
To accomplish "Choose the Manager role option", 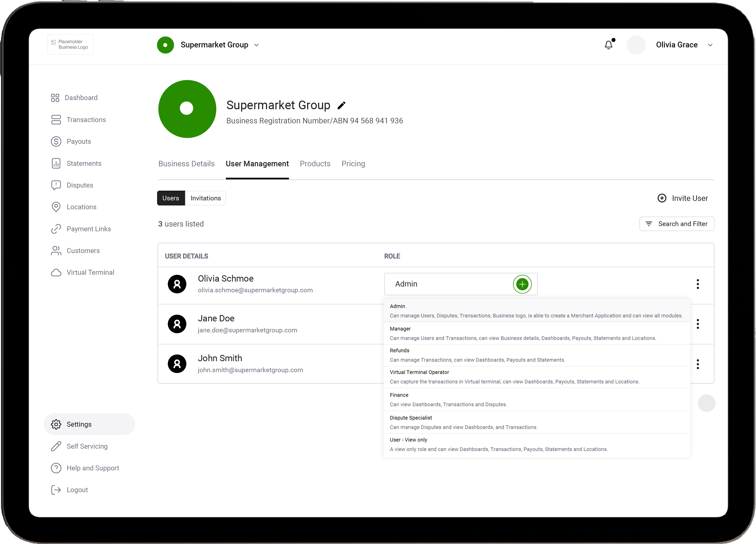I will [537, 333].
